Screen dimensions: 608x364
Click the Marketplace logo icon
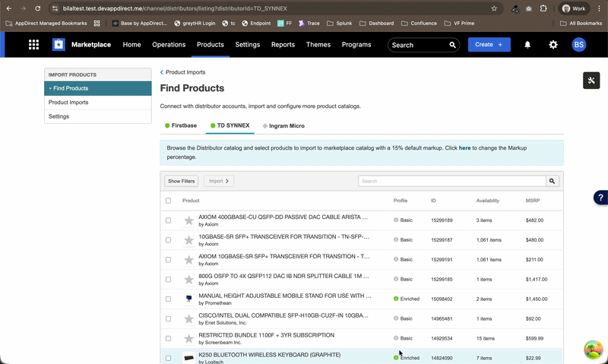(x=59, y=45)
